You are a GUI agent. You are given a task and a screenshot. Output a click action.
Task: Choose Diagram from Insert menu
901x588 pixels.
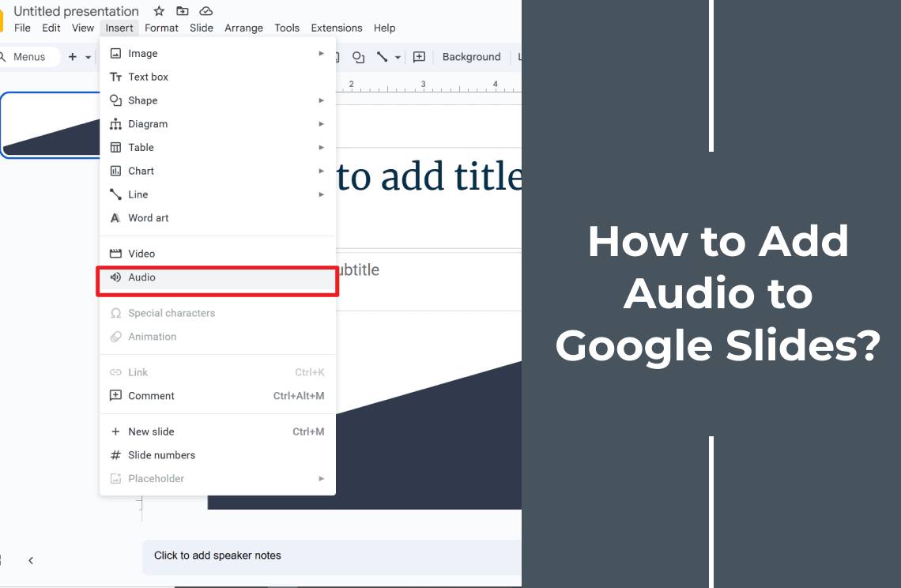[217, 124]
